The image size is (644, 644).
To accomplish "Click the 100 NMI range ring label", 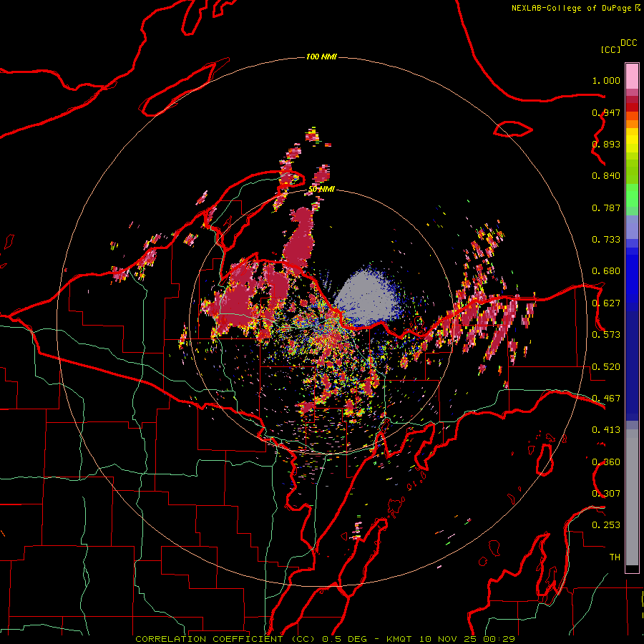I will pos(321,57).
